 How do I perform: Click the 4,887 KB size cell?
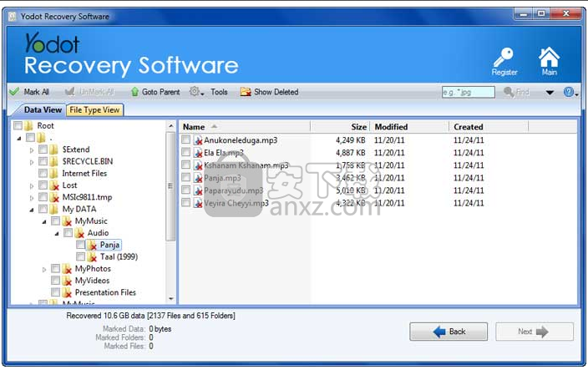tap(350, 153)
